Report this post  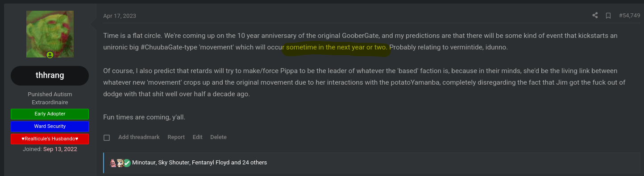pyautogui.click(x=176, y=137)
